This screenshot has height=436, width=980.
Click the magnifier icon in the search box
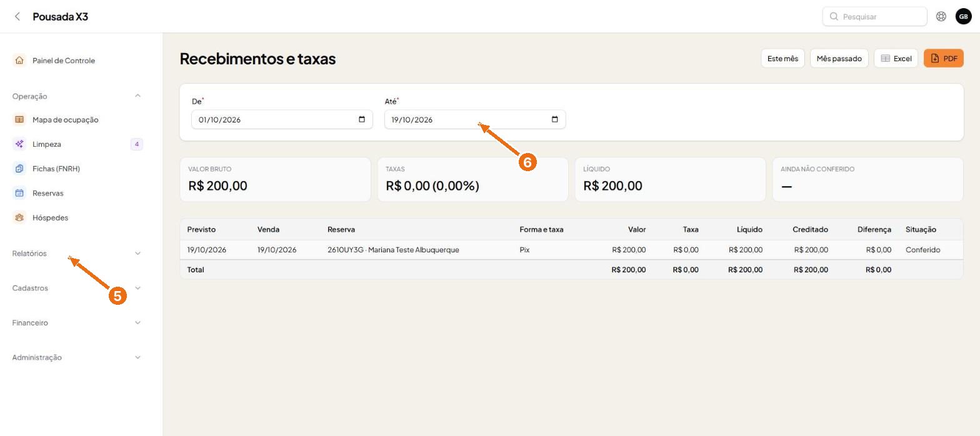coord(834,16)
